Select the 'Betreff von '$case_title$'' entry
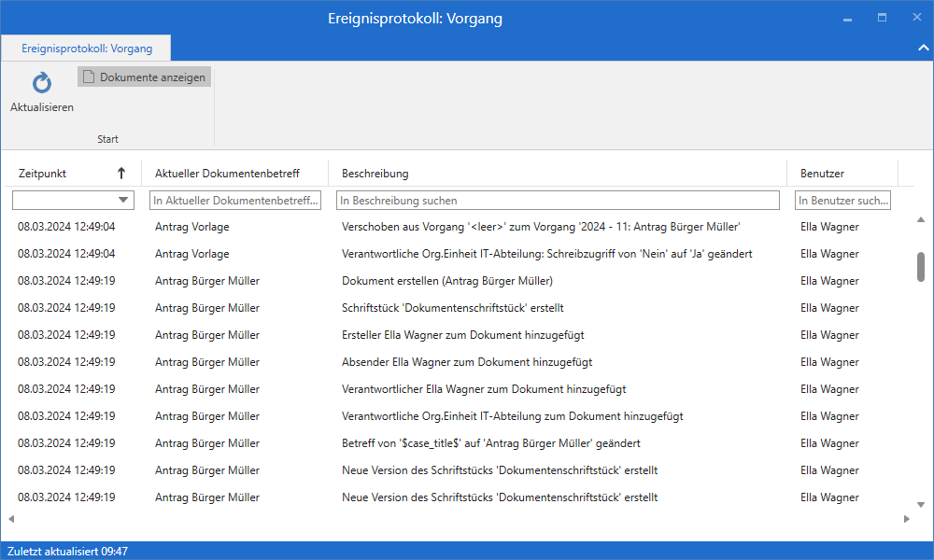Image resolution: width=934 pixels, height=560 pixels. (x=457, y=443)
